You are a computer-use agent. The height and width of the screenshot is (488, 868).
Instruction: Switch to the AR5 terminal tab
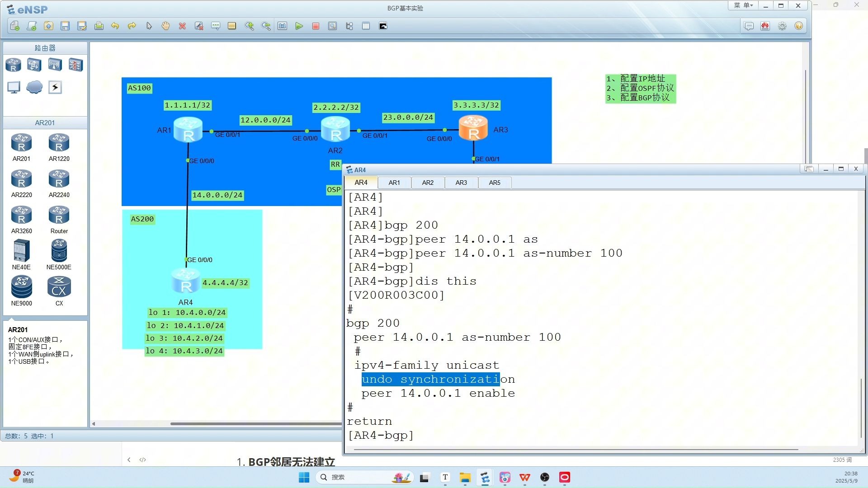coord(495,183)
